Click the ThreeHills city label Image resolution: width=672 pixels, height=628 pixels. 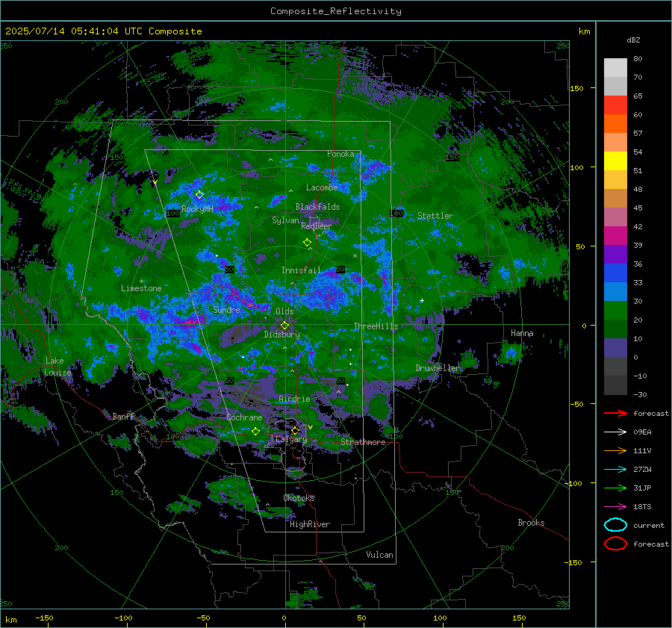376,326
